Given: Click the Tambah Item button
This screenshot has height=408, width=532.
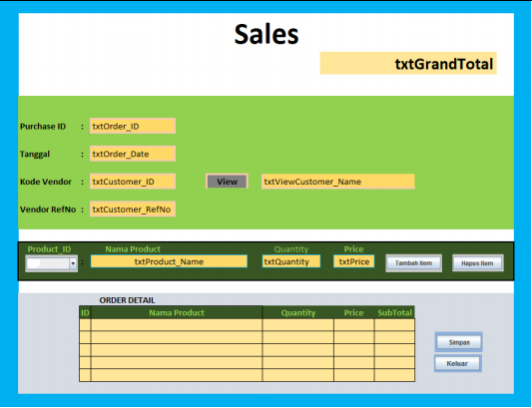Looking at the screenshot, I should tap(413, 263).
